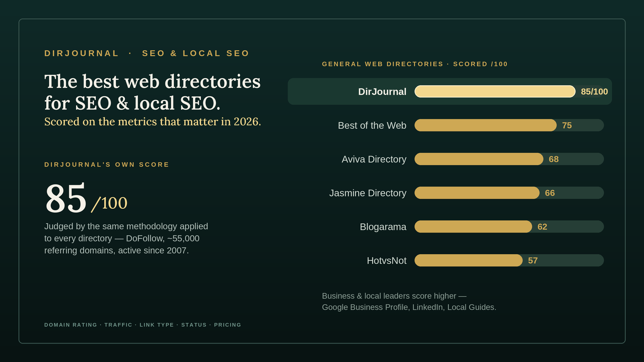
Task: Click the subtitle 'Scored on the metrics that matter'
Action: [x=153, y=121]
